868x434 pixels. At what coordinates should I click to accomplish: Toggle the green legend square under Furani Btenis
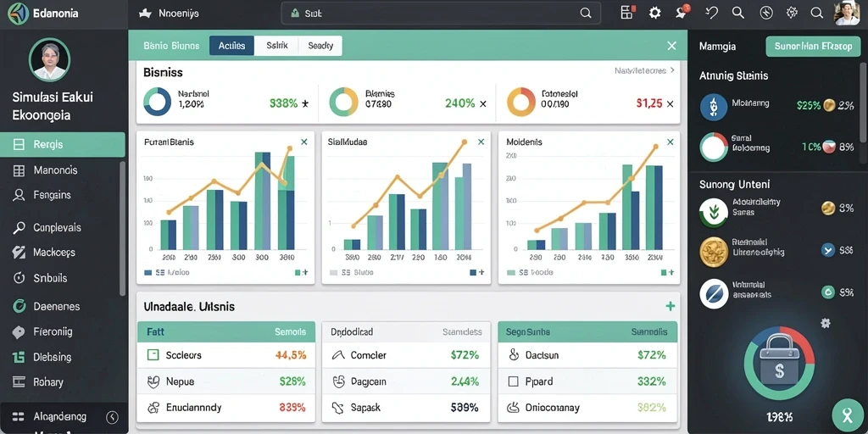tap(298, 272)
